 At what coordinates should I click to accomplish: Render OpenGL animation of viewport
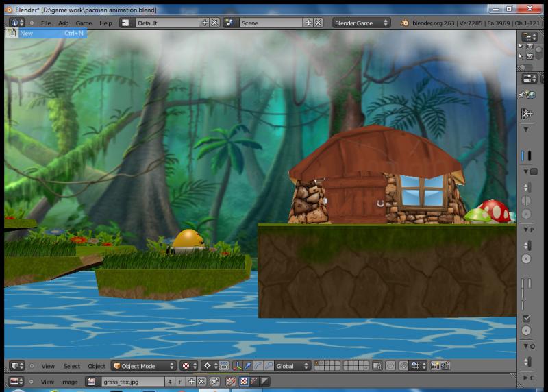(445, 366)
